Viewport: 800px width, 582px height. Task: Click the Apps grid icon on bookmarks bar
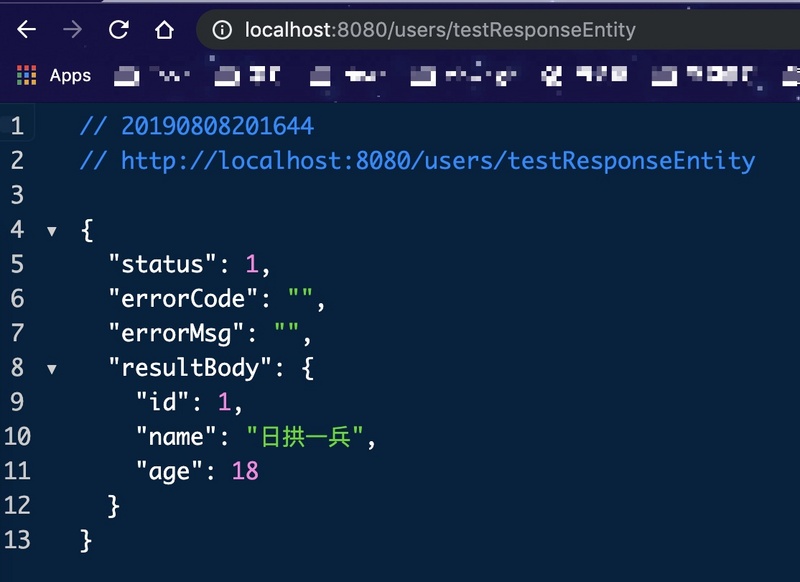pos(24,75)
